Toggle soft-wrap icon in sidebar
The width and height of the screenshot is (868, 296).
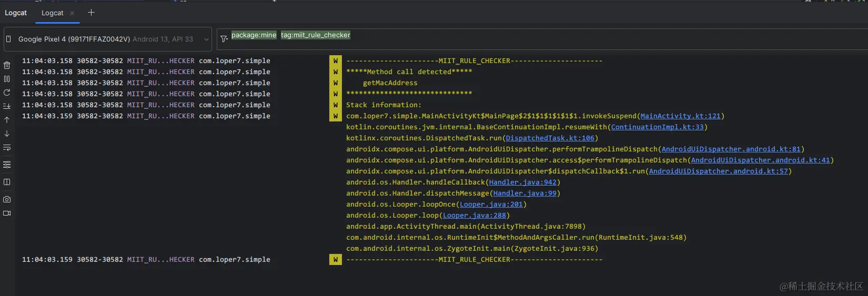pyautogui.click(x=7, y=148)
